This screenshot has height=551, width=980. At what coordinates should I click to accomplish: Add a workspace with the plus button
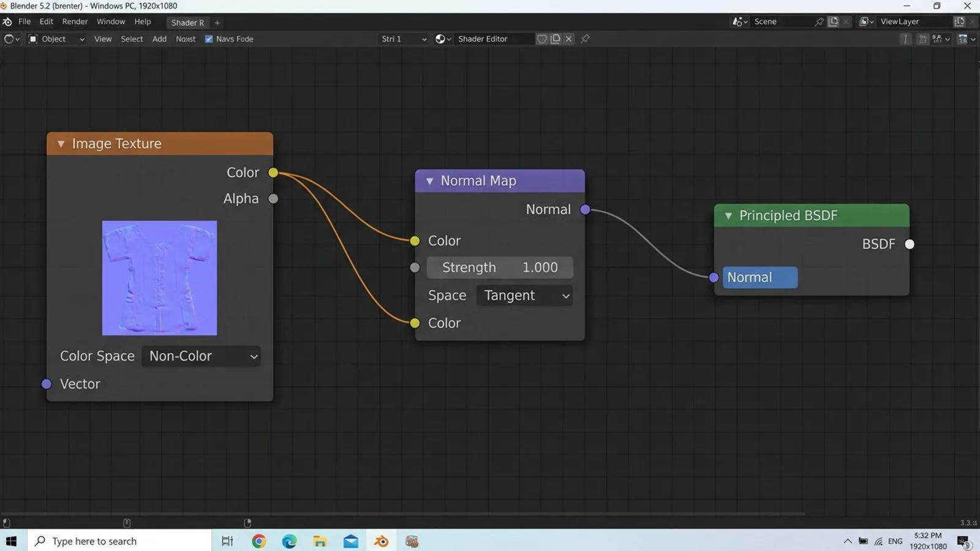point(217,23)
